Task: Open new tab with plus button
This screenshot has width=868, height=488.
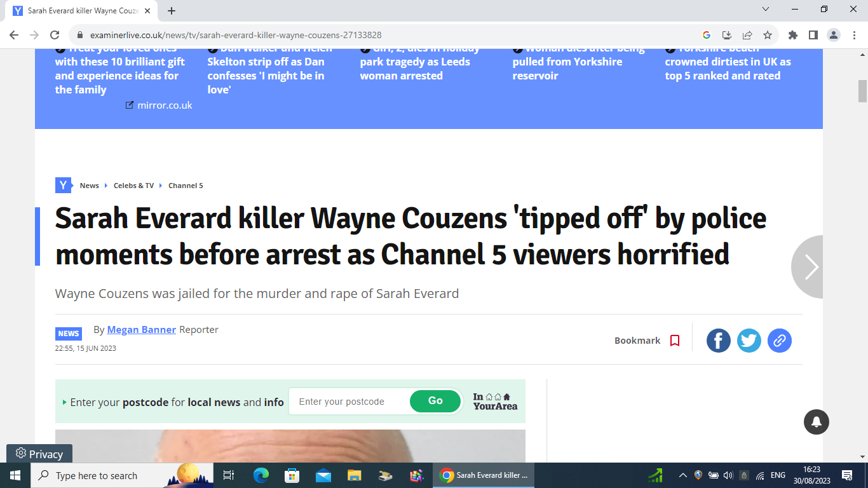Action: 172,11
